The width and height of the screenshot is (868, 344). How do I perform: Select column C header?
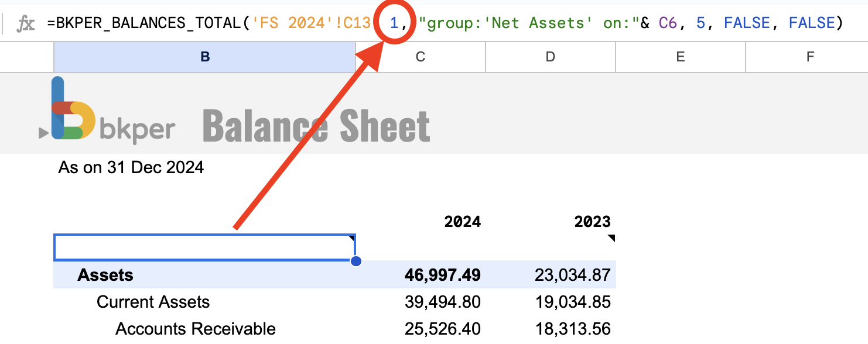click(421, 57)
